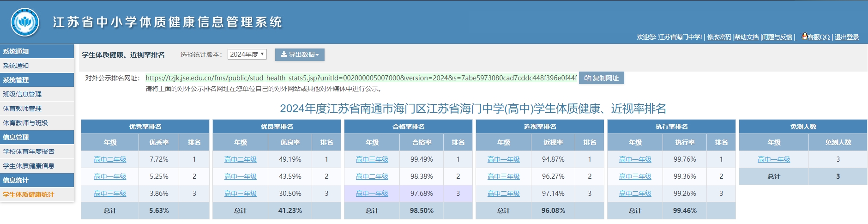Click the 3.86% value cell
Screen dimensions: 868x224
[x=159, y=194]
